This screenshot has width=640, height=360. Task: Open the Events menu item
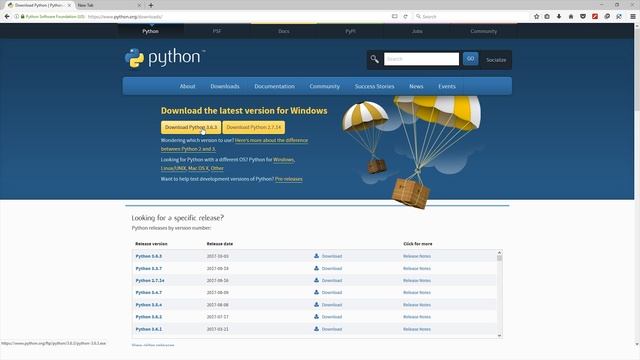[x=447, y=86]
